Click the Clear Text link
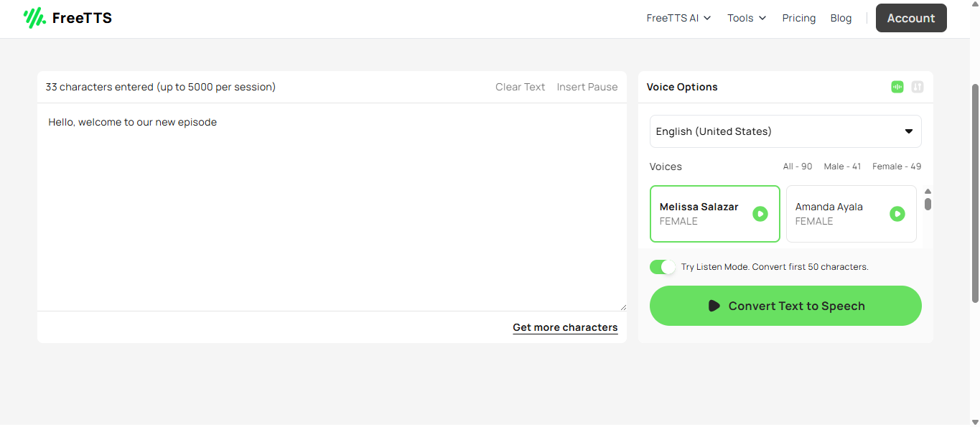The width and height of the screenshot is (980, 427). (x=520, y=87)
